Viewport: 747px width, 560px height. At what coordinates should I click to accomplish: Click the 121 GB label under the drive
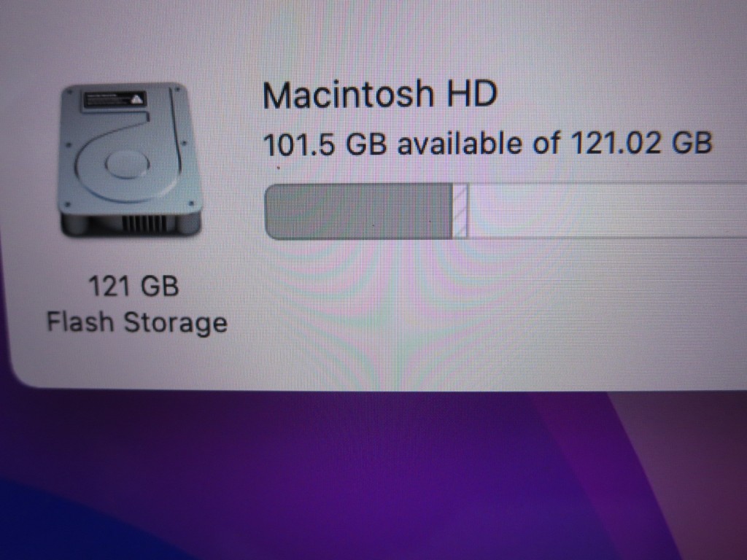[134, 286]
